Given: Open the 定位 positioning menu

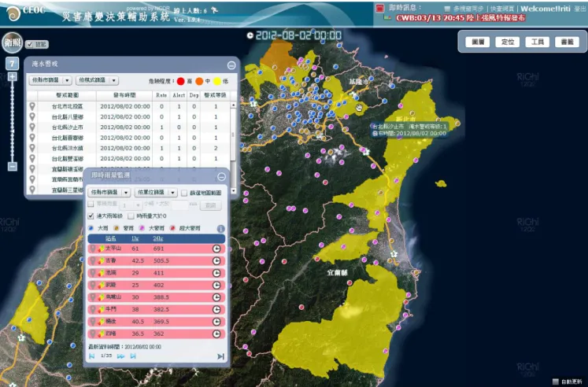Looking at the screenshot, I should coord(508,42).
